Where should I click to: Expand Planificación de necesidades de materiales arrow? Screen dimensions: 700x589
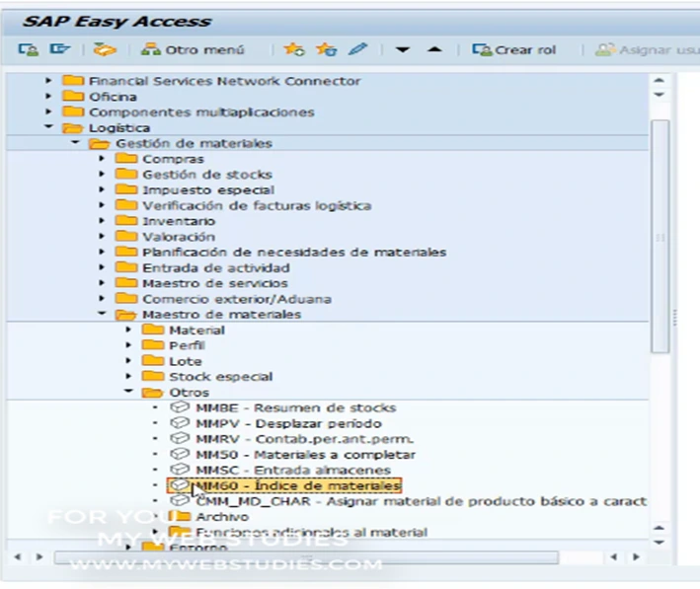tap(102, 252)
